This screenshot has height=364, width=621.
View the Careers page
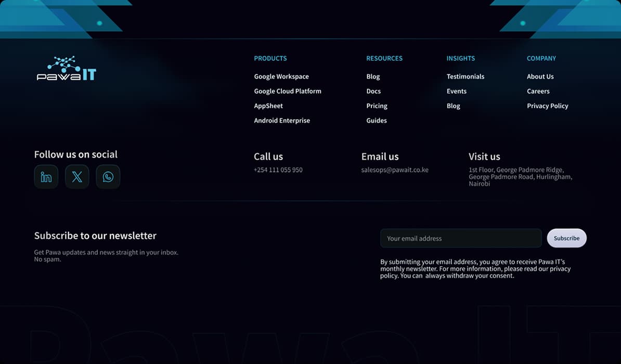pyautogui.click(x=538, y=91)
